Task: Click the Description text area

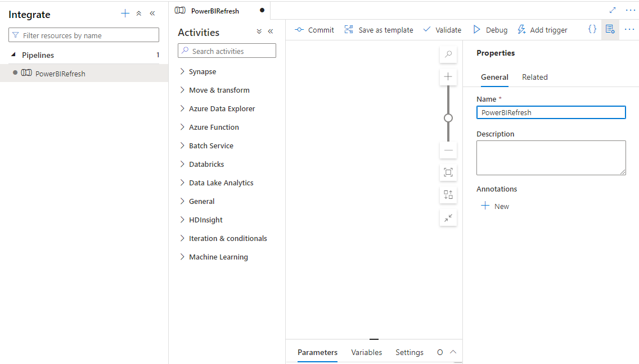Action: pos(551,158)
